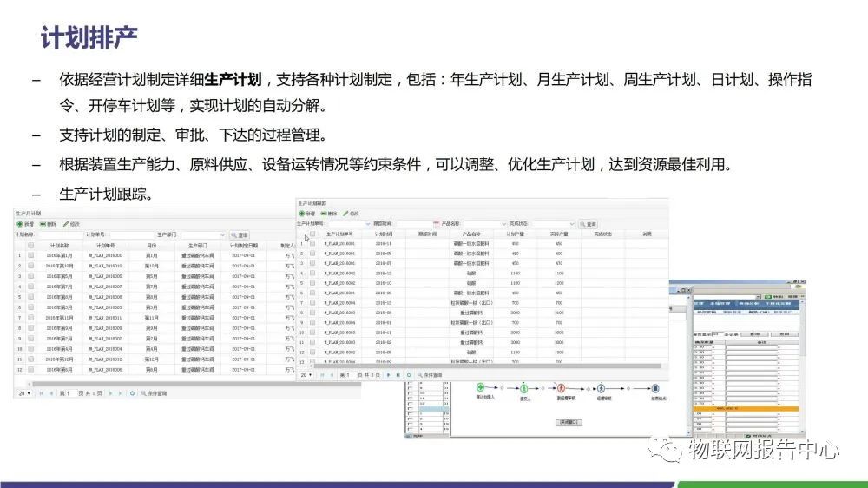The height and width of the screenshot is (488, 868).
Task: Click the 计划名称 input field
Action: [x=61, y=234]
